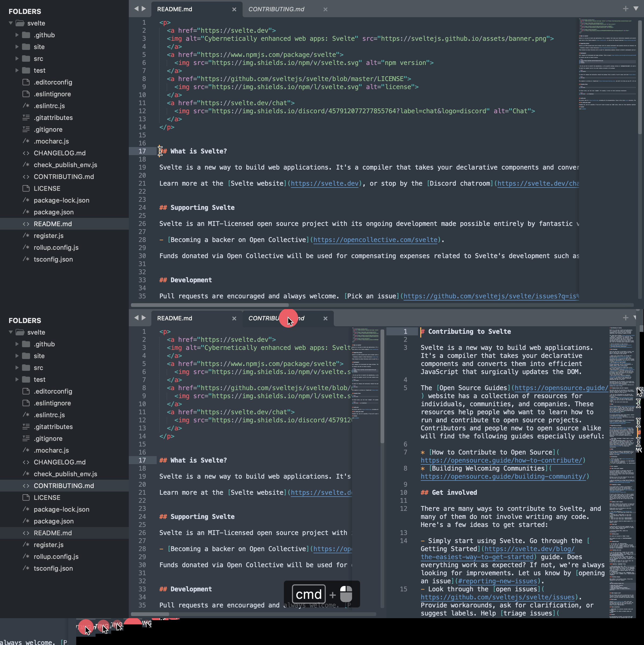Expand the test folder in the lower sidebar
This screenshot has height=645, width=644.
tap(17, 379)
